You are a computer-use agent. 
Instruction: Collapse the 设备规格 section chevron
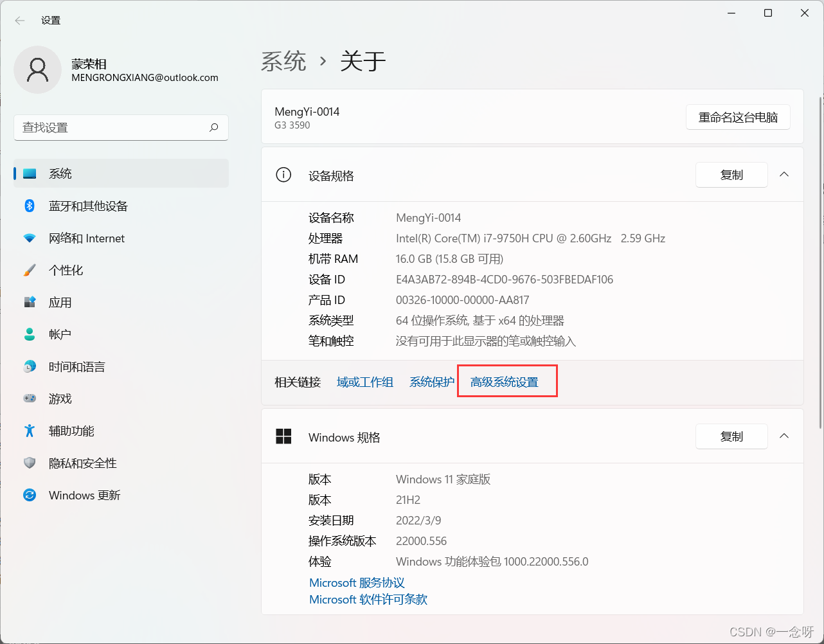point(784,175)
